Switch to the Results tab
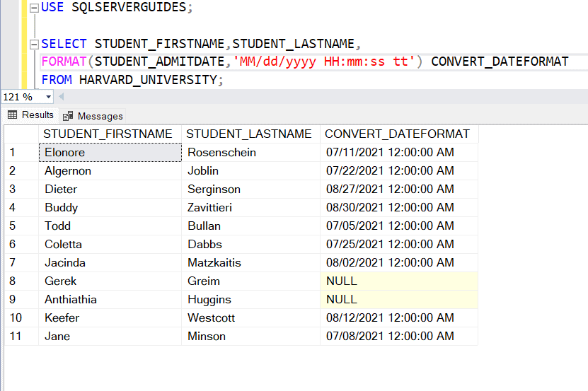588x391 pixels. click(x=30, y=115)
